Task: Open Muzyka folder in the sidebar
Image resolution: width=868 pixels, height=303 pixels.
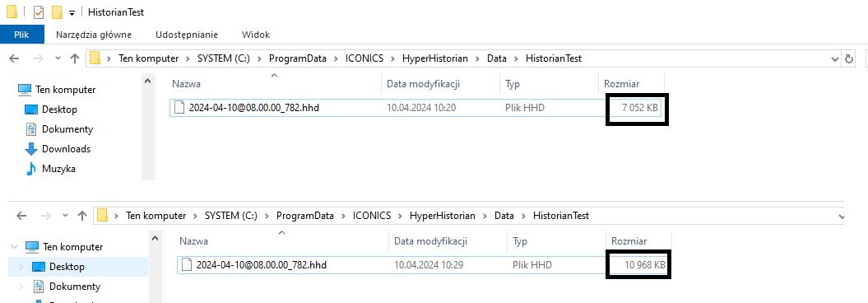Action: pyautogui.click(x=58, y=169)
